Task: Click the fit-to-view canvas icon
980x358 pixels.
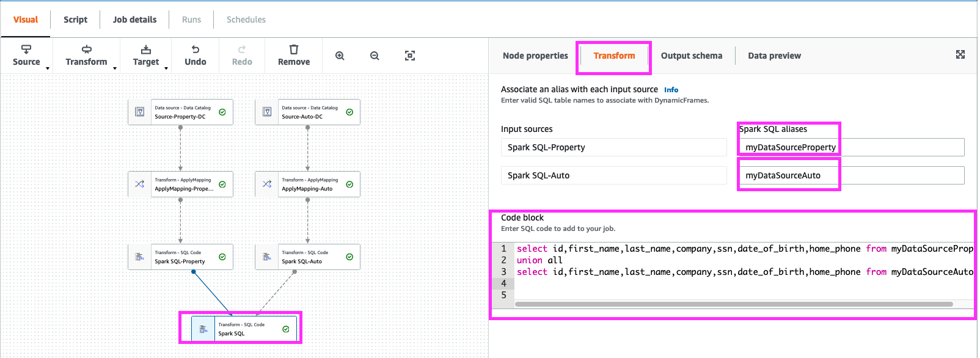Action: click(410, 56)
